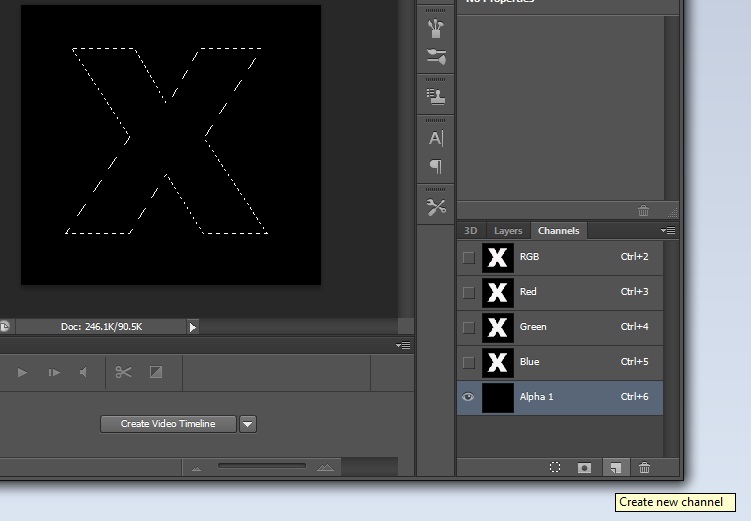Show the Green channel visibility box
The width and height of the screenshot is (751, 521).
click(468, 328)
